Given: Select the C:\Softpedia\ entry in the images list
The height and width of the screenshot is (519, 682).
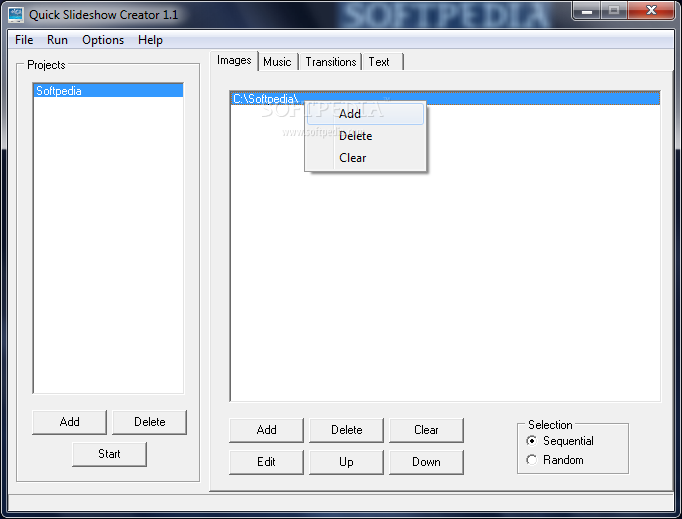Looking at the screenshot, I should (445, 98).
